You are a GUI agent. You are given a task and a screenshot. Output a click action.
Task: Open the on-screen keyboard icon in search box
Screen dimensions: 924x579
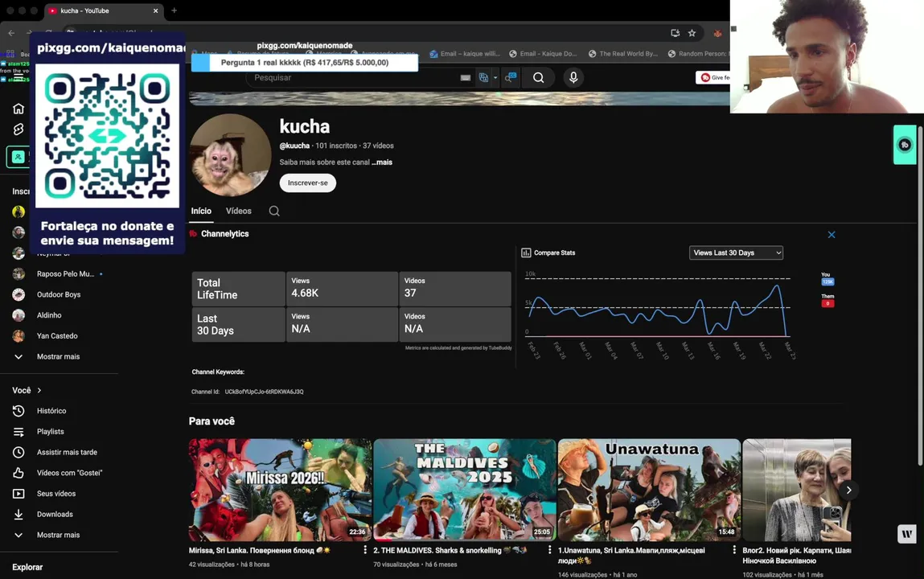(465, 78)
